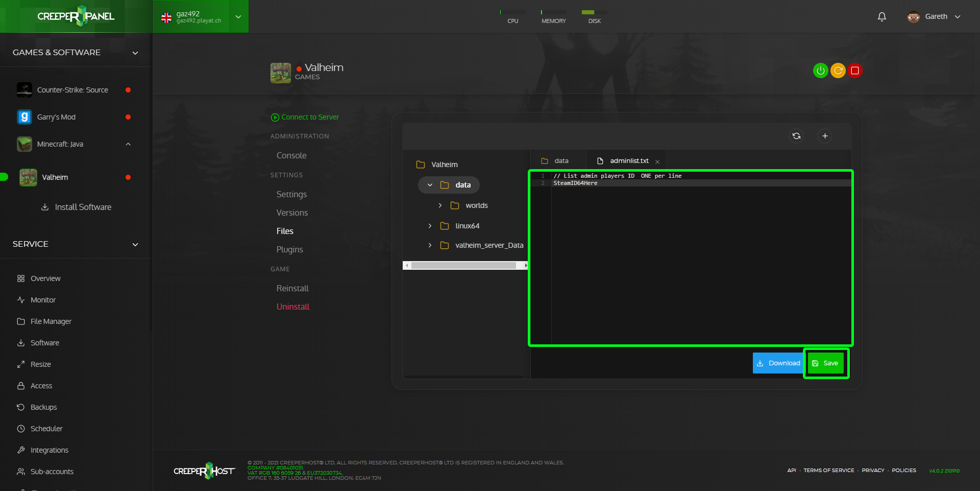Save the adminlist.txt file
This screenshot has width=980, height=491.
[826, 363]
